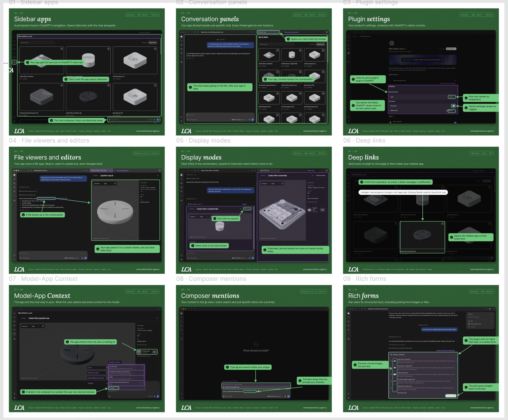
Task: Switch to the Parts Tray tab
Action: pyautogui.click(x=268, y=32)
